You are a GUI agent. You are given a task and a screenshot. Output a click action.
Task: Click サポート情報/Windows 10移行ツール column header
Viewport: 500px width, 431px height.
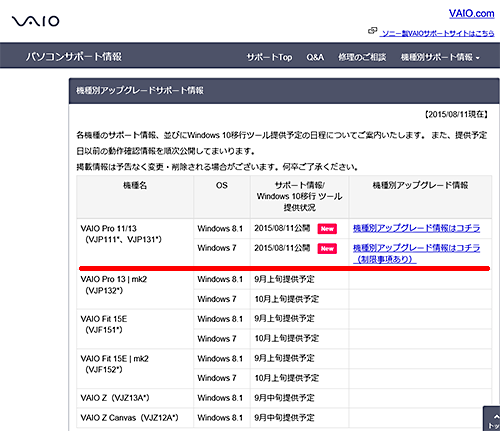[299, 196]
